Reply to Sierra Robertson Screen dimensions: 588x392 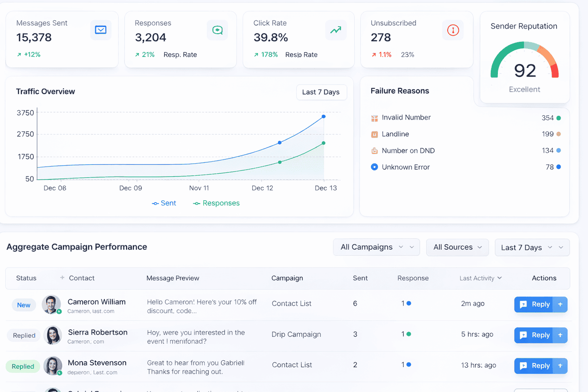(534, 335)
